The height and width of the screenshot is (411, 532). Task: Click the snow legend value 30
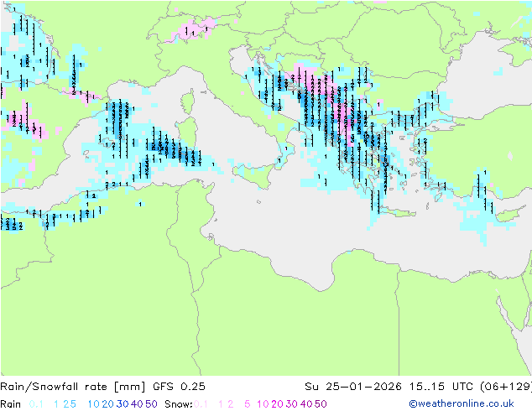click(x=292, y=404)
